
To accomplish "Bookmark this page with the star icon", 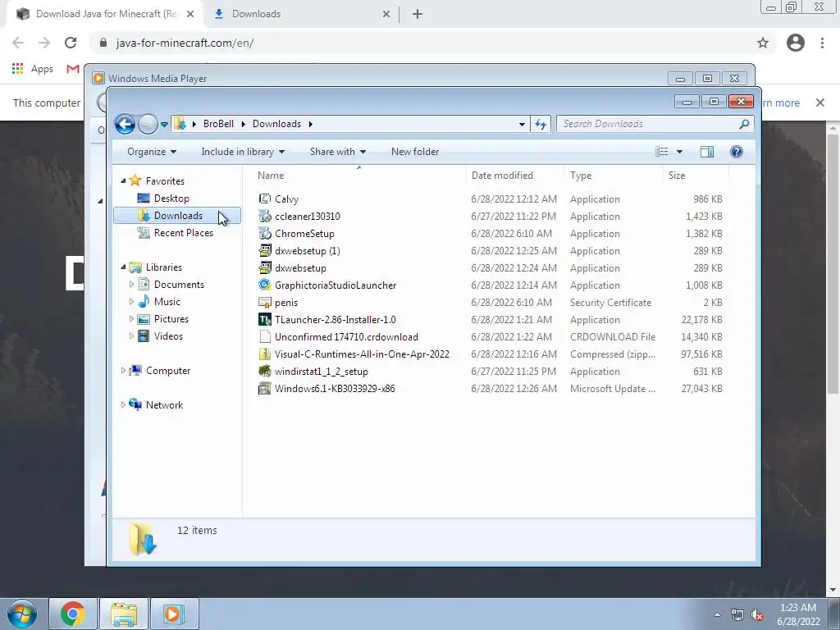I will coord(763,43).
